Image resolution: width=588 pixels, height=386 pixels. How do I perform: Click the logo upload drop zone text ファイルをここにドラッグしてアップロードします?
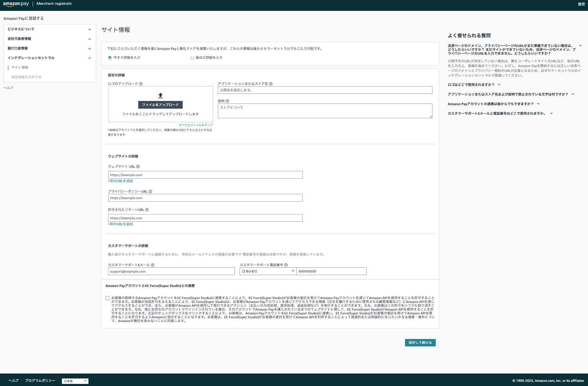click(161, 114)
